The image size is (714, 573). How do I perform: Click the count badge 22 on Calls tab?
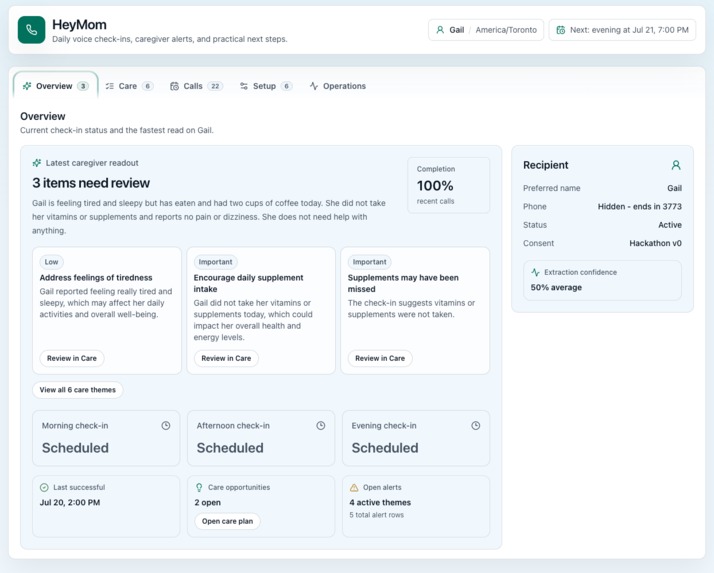pos(215,86)
